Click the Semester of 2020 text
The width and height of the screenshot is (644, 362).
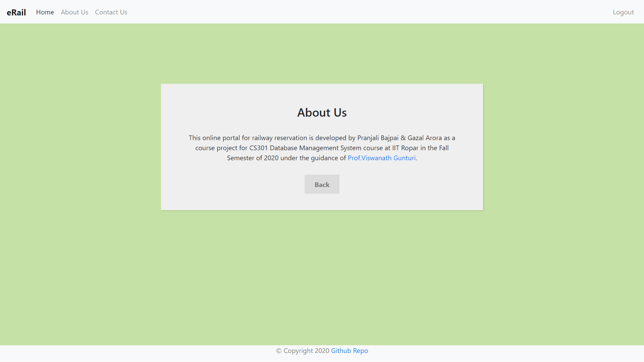pyautogui.click(x=252, y=158)
